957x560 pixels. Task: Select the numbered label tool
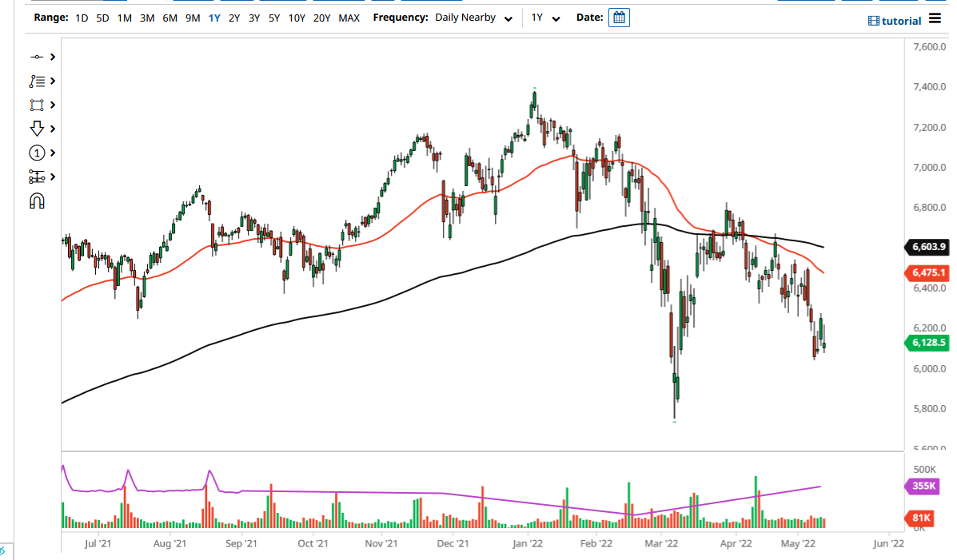coord(38,153)
